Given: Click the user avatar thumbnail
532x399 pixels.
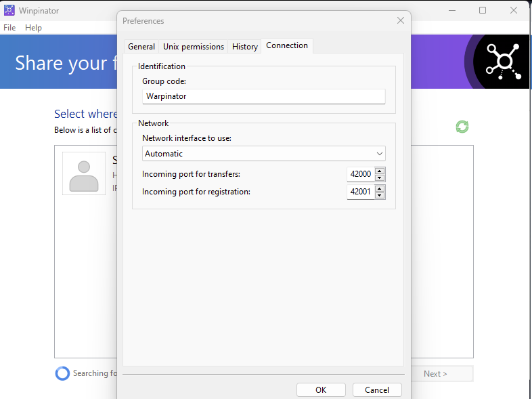Looking at the screenshot, I should 84,173.
